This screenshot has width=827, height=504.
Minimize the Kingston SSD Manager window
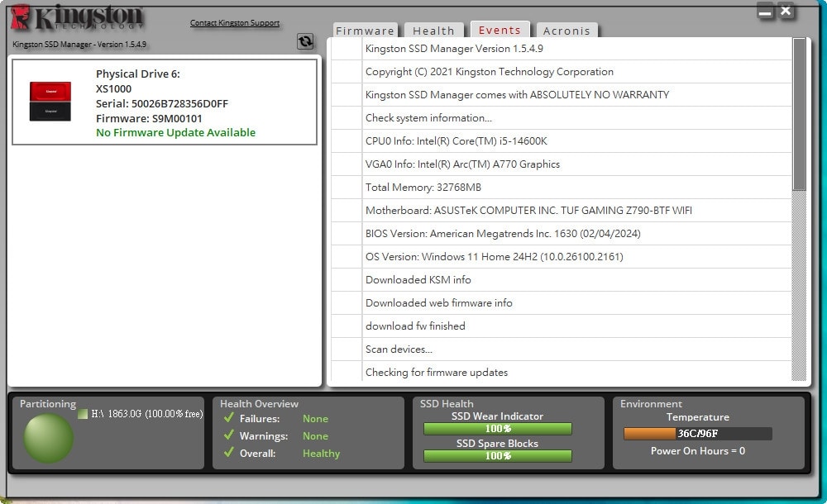[x=765, y=11]
